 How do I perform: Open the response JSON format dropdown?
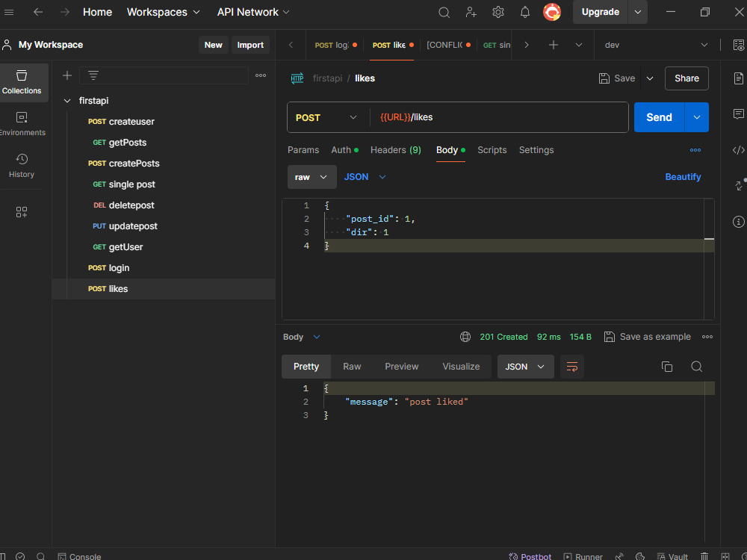[525, 367]
